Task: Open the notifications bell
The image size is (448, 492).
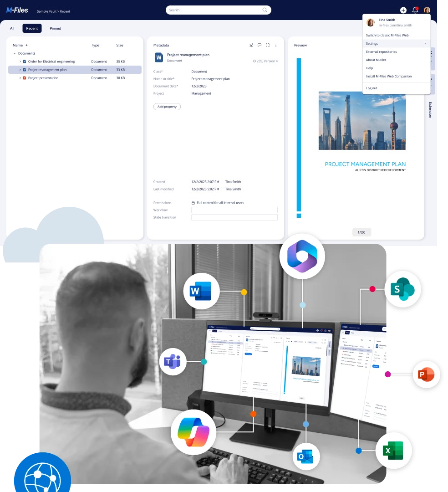Action: [x=415, y=10]
